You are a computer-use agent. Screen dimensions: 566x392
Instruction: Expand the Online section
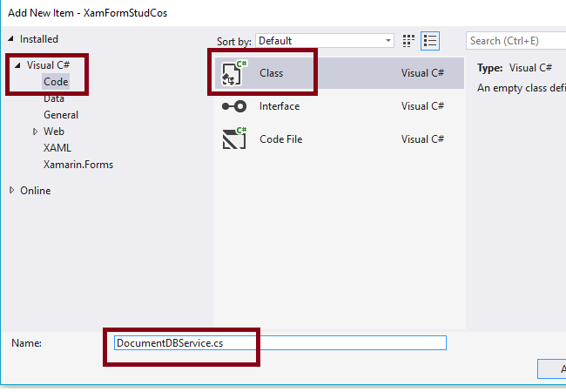11,190
